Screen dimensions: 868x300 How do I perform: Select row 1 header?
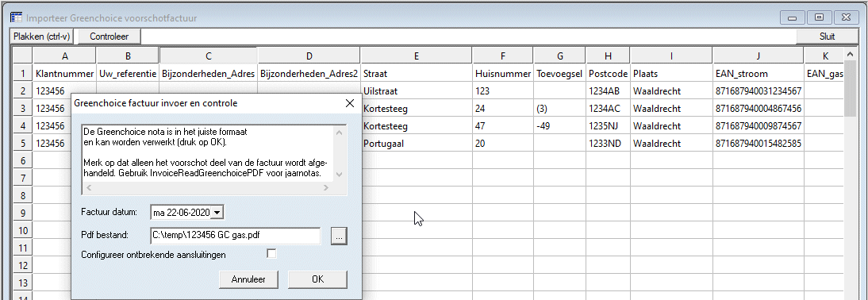click(x=23, y=73)
